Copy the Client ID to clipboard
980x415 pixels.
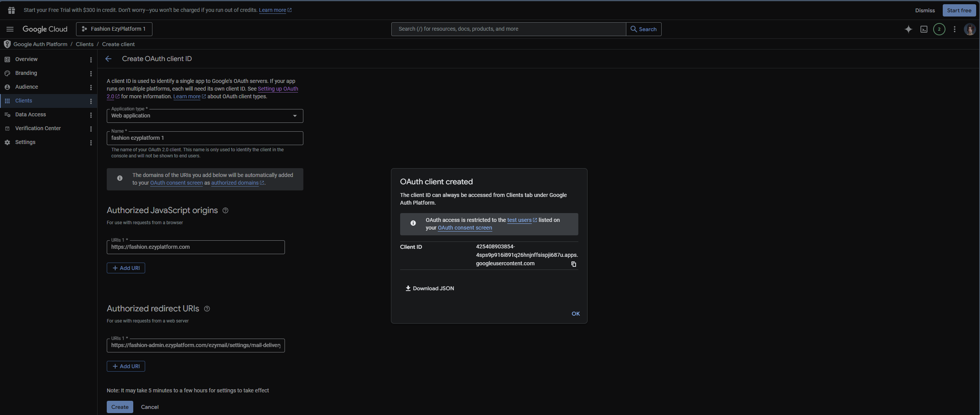(x=573, y=264)
